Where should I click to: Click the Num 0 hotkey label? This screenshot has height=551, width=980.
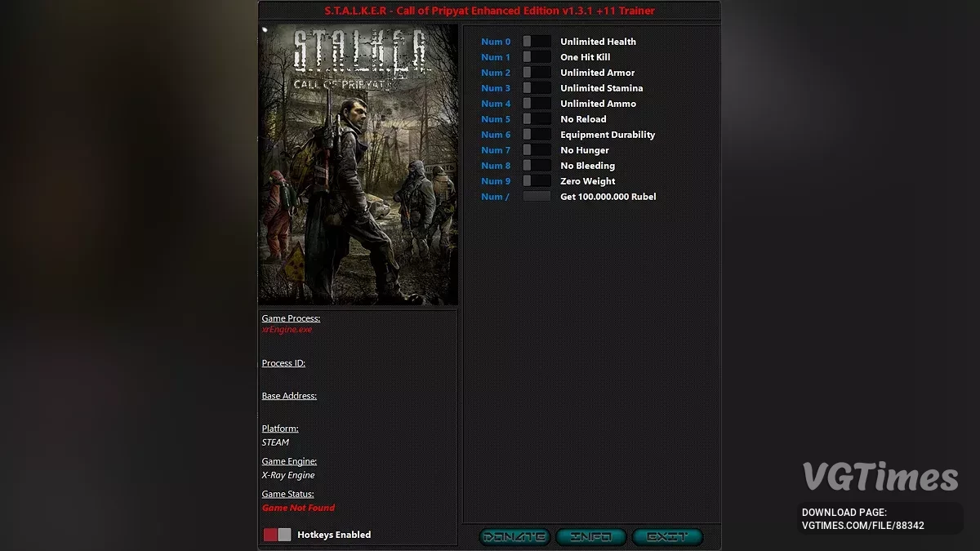(x=496, y=42)
